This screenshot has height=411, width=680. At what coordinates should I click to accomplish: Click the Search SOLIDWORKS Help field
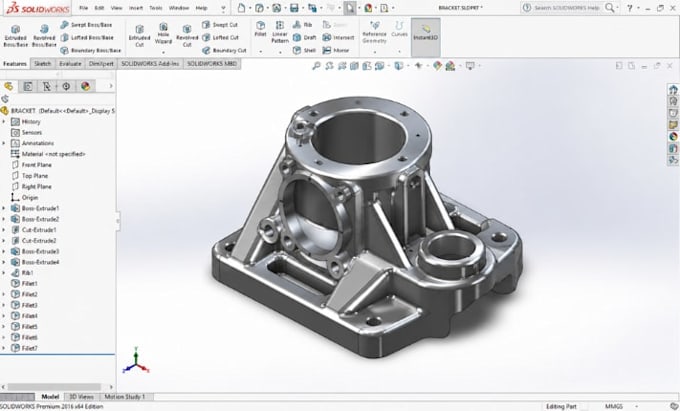566,8
